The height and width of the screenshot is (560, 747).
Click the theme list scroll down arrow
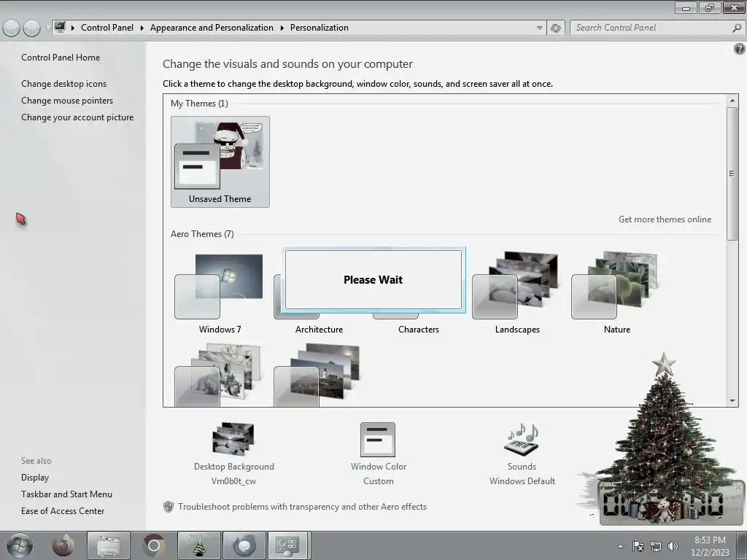click(x=732, y=400)
